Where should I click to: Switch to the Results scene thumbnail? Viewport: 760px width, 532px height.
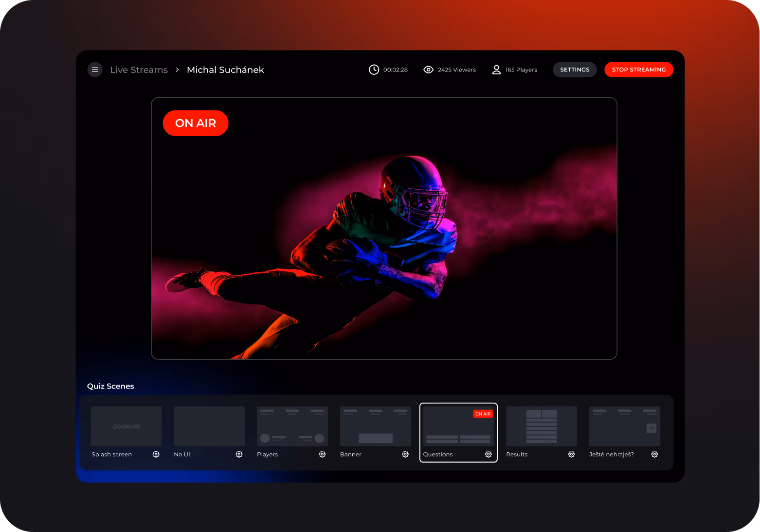542,426
